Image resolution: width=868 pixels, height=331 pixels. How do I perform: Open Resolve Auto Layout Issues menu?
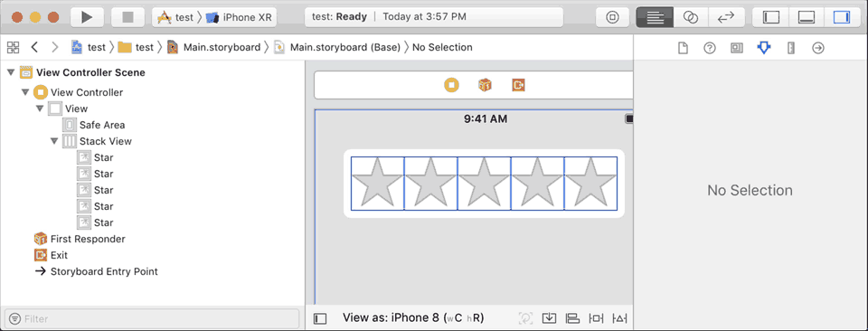pyautogui.click(x=620, y=317)
